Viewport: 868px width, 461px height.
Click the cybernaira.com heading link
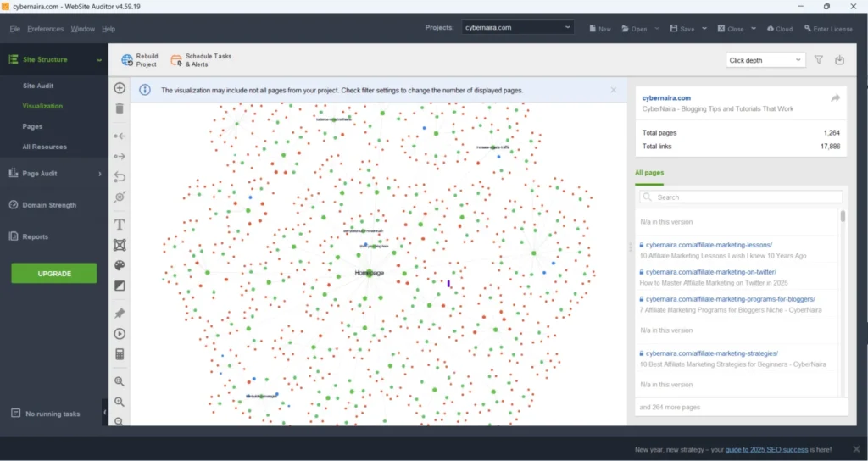coord(666,98)
